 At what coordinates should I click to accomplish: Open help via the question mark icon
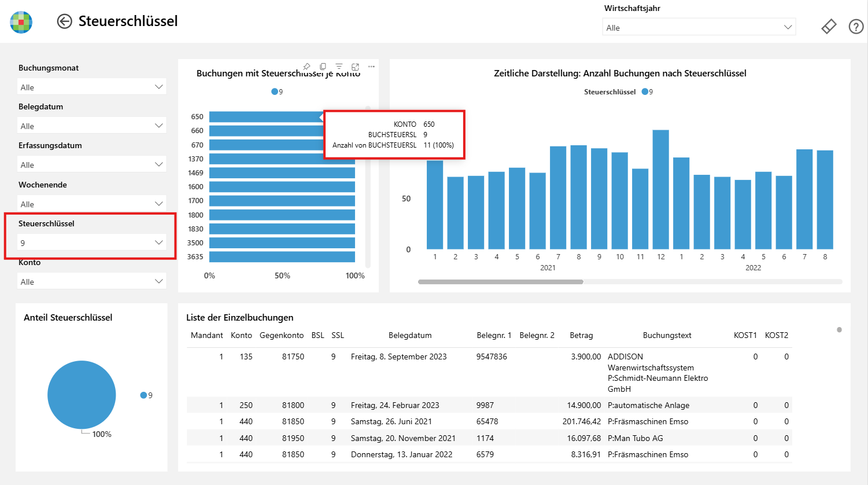click(856, 27)
